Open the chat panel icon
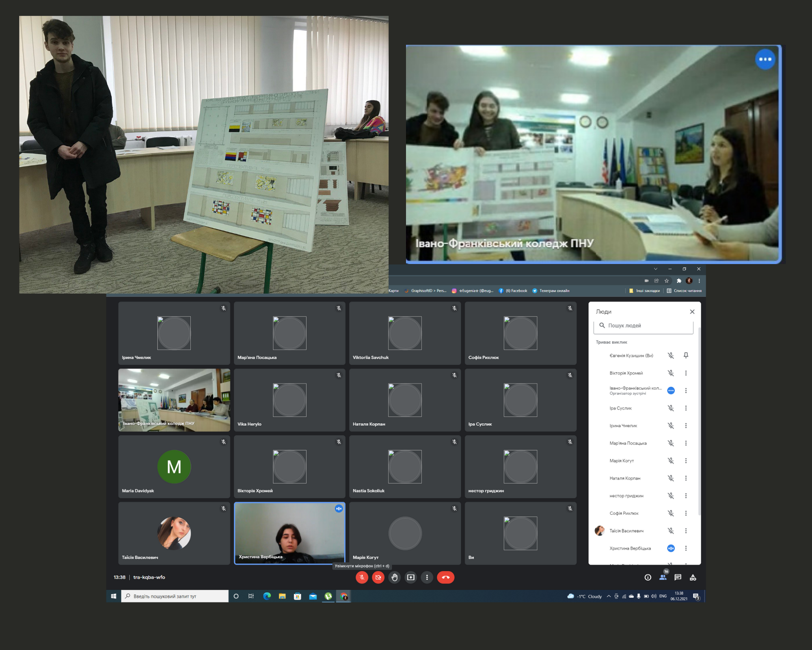The image size is (812, 650). pos(678,577)
